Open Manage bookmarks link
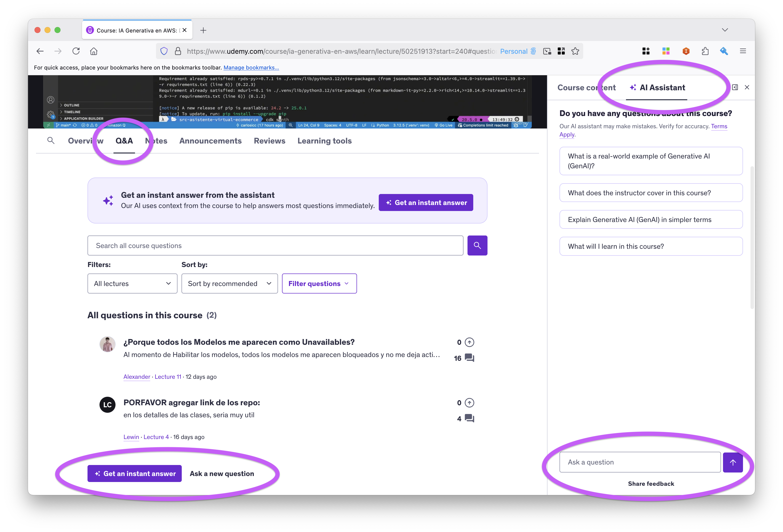This screenshot has height=532, width=783. coord(251,68)
